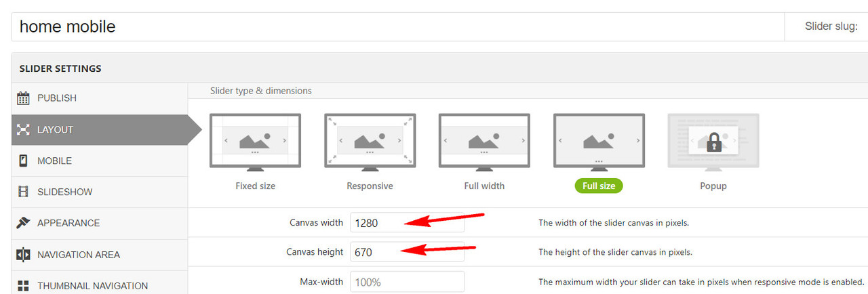Click the 'maximum width your slider' description
The height and width of the screenshot is (294, 868).
click(x=701, y=282)
